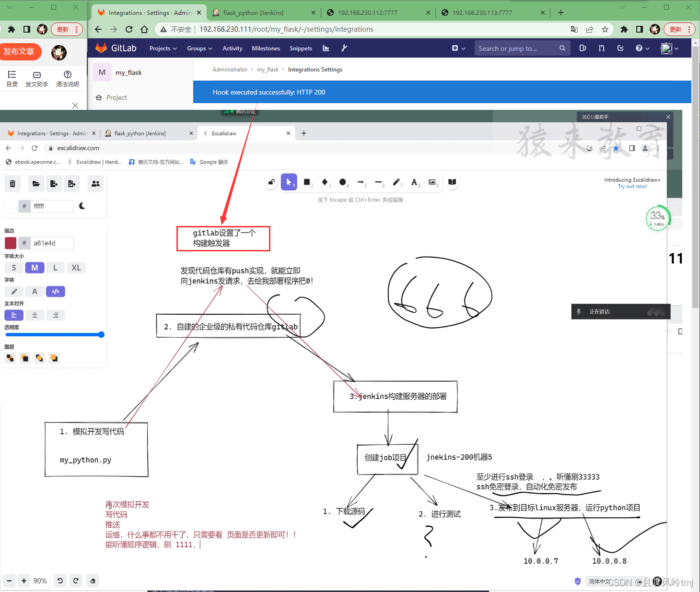Toggle the canvas lock icon
700x592 pixels.
coord(271,182)
